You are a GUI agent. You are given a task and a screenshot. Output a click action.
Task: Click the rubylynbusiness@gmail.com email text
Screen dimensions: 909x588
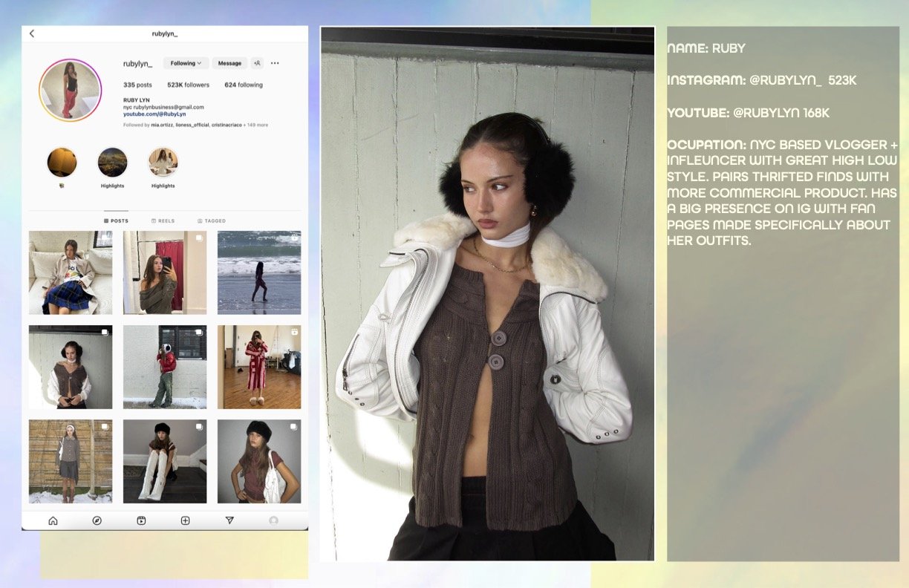[x=169, y=107]
